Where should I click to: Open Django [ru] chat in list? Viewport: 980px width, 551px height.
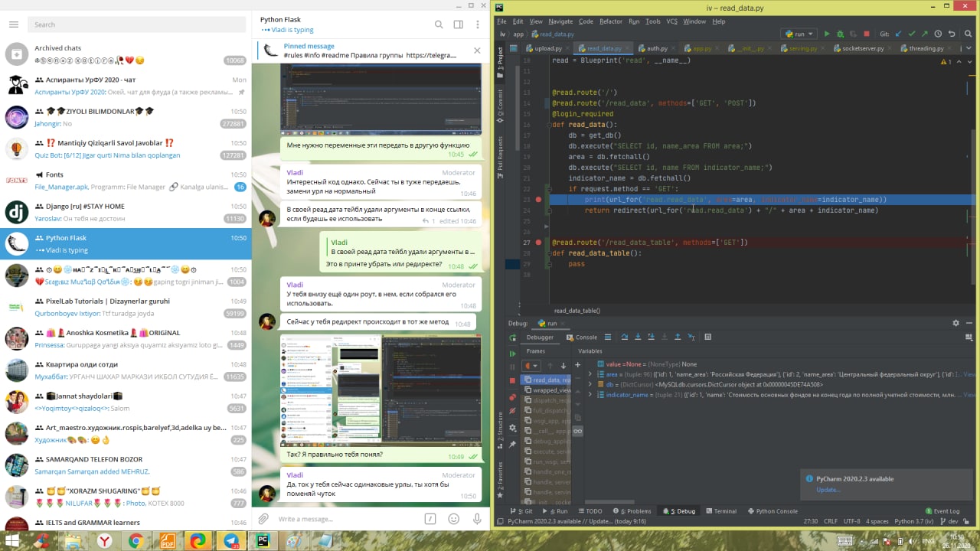coord(126,212)
